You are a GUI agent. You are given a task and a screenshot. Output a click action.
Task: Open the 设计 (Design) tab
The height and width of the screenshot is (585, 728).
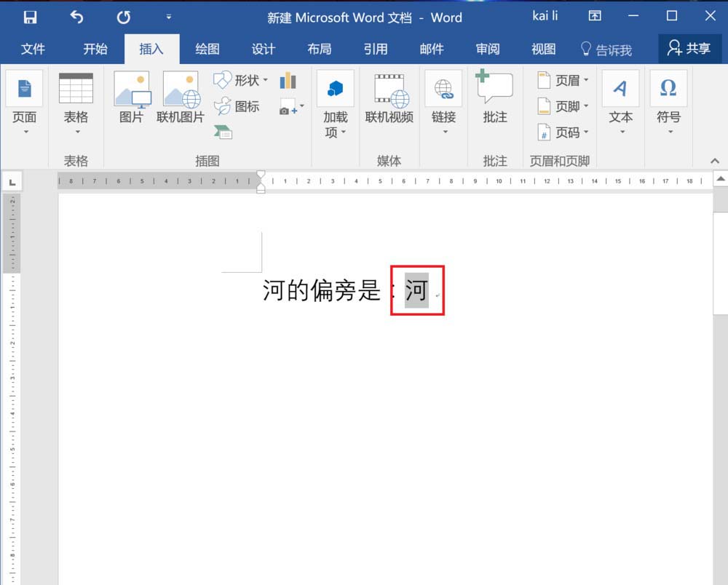(264, 49)
